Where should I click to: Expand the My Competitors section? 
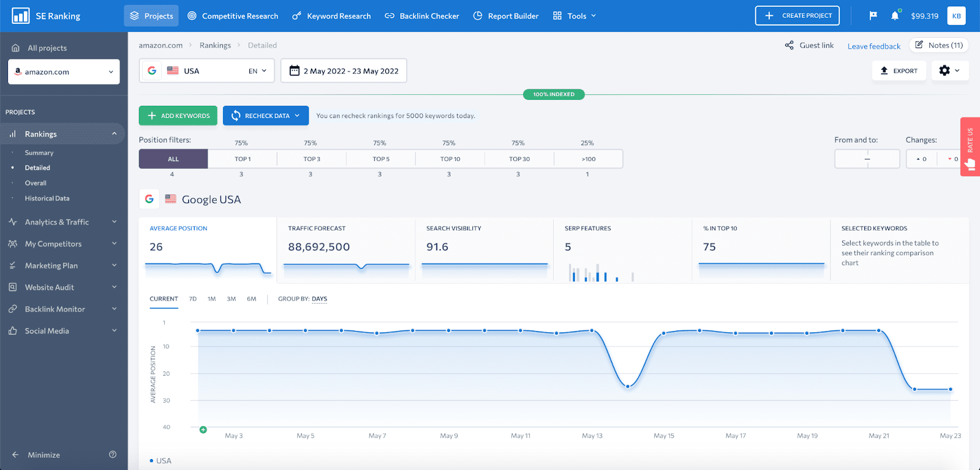tap(114, 244)
